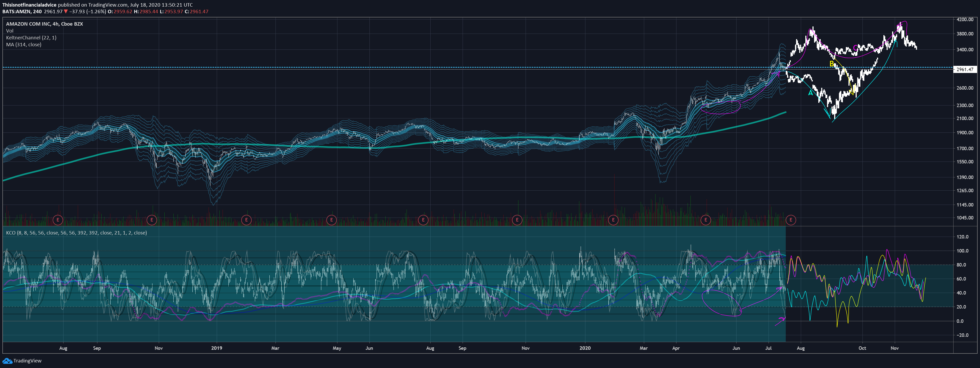Click the 40.0 oscillator axis label
980x368 pixels.
point(961,293)
